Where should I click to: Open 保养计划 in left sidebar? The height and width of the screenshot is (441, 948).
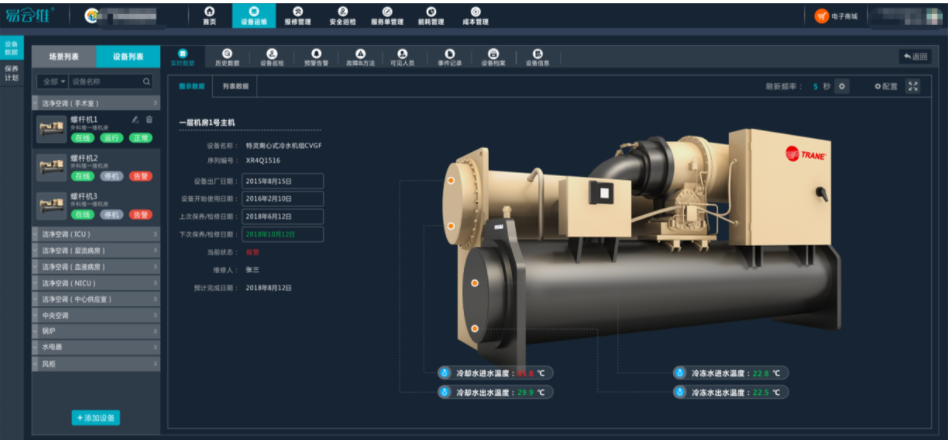pyautogui.click(x=11, y=73)
